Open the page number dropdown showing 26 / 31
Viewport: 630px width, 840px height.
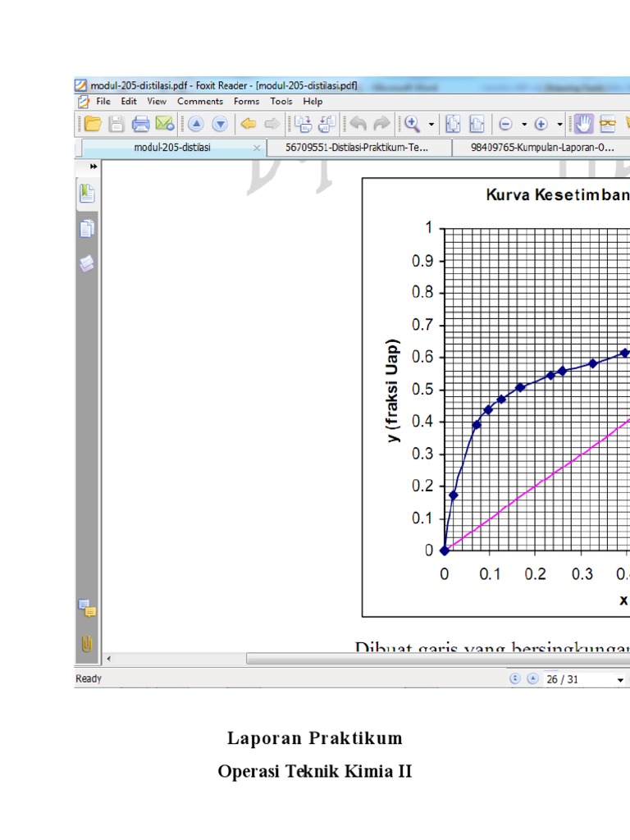point(620,680)
